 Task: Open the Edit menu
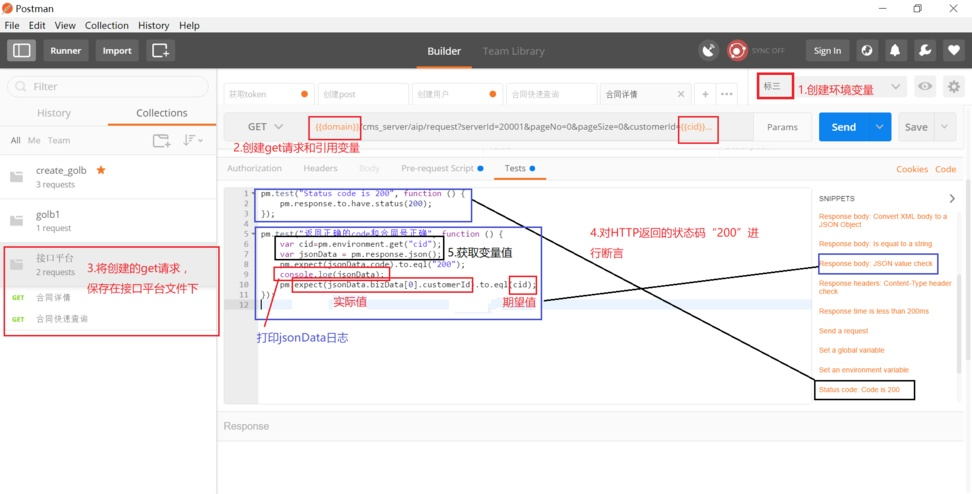(37, 25)
